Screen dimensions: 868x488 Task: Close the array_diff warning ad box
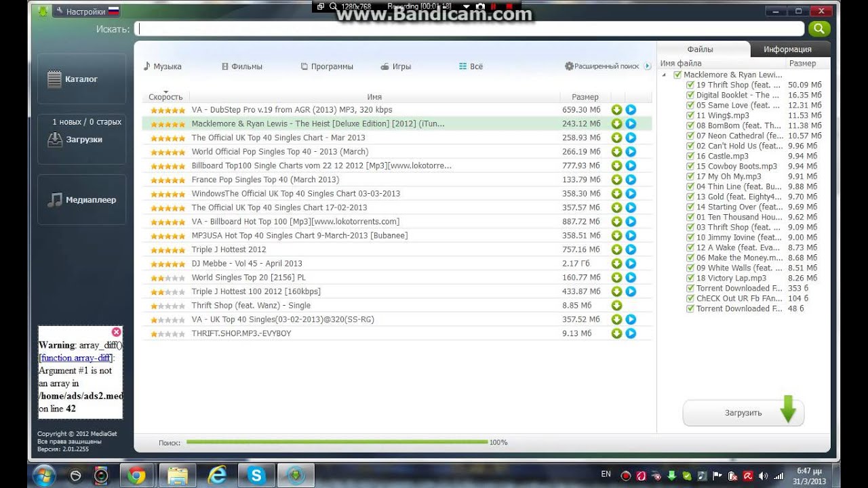pyautogui.click(x=116, y=332)
